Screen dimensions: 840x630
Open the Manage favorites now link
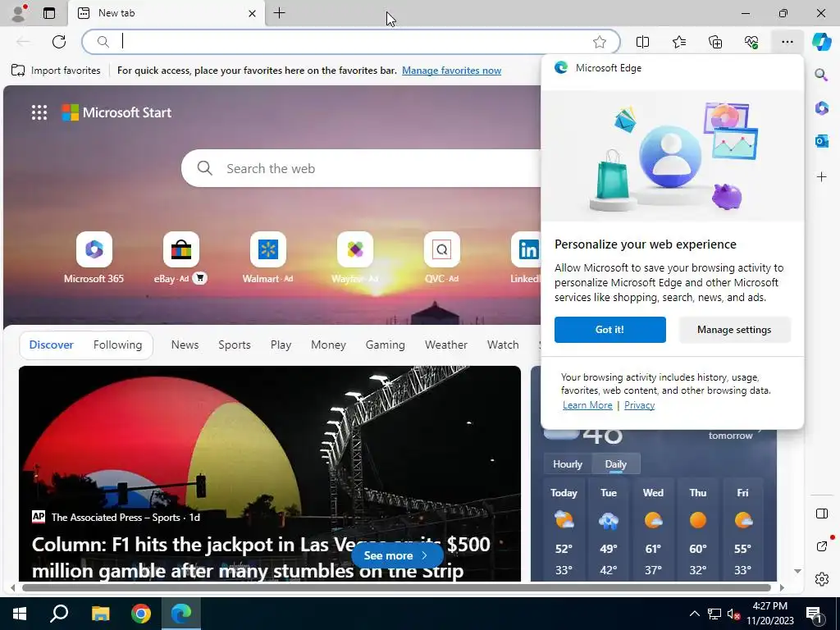point(452,71)
